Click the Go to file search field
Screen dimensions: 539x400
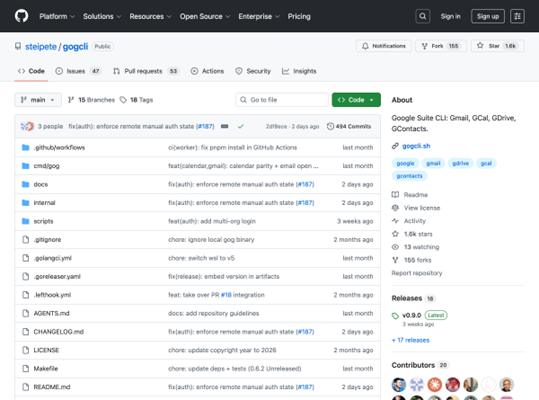point(282,100)
